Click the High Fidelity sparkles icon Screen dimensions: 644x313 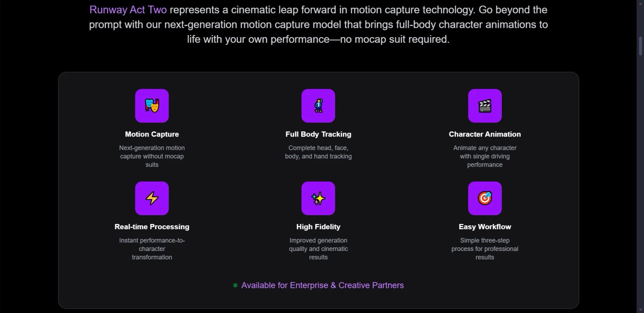[x=318, y=198]
